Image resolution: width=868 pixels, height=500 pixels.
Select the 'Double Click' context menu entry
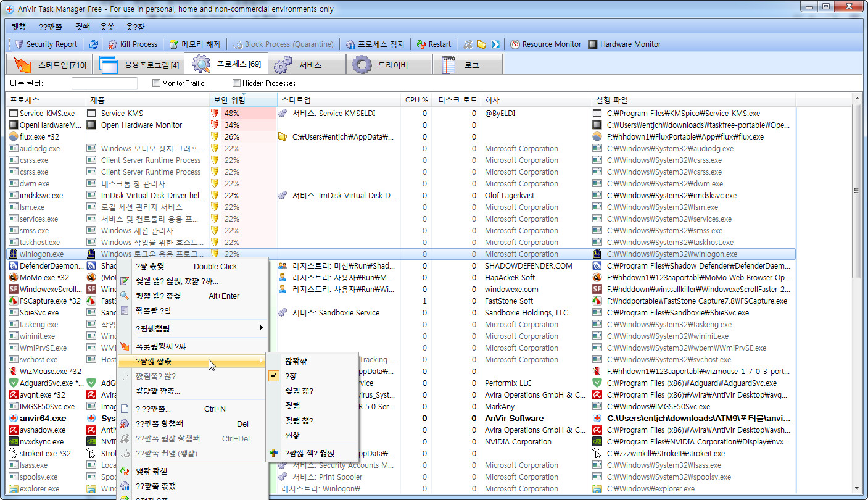pyautogui.click(x=192, y=267)
